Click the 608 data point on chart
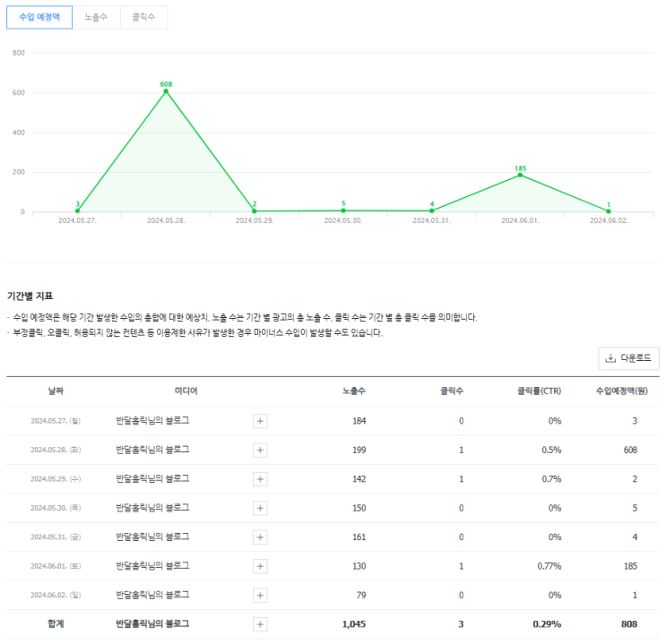666x644 pixels. pos(166,90)
